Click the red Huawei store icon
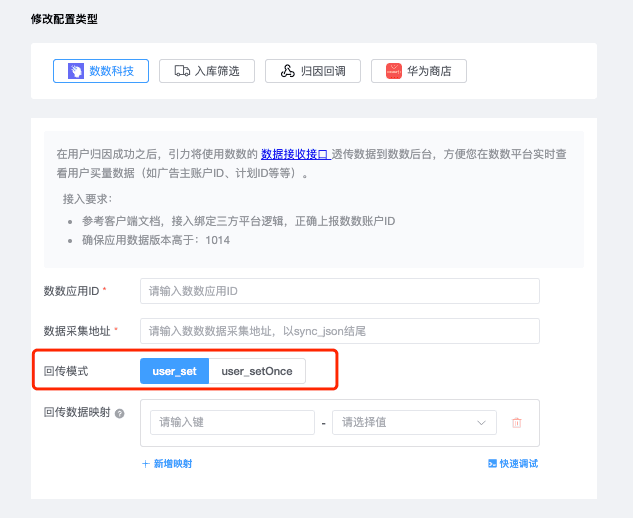The image size is (633, 518). 394,71
